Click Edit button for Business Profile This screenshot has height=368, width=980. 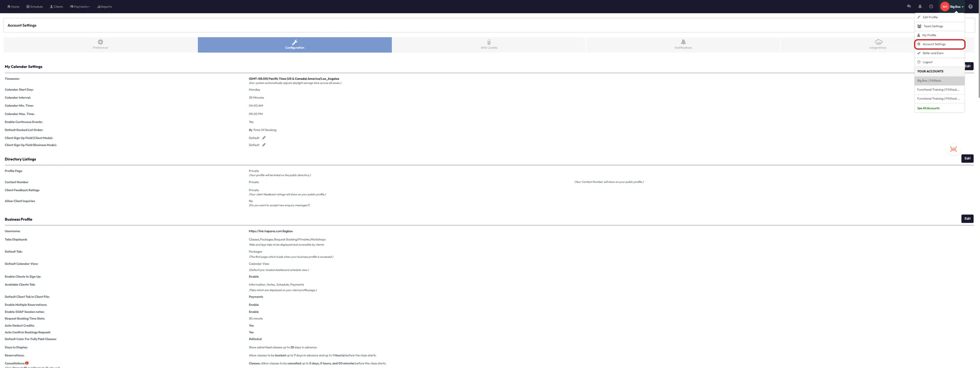(967, 219)
